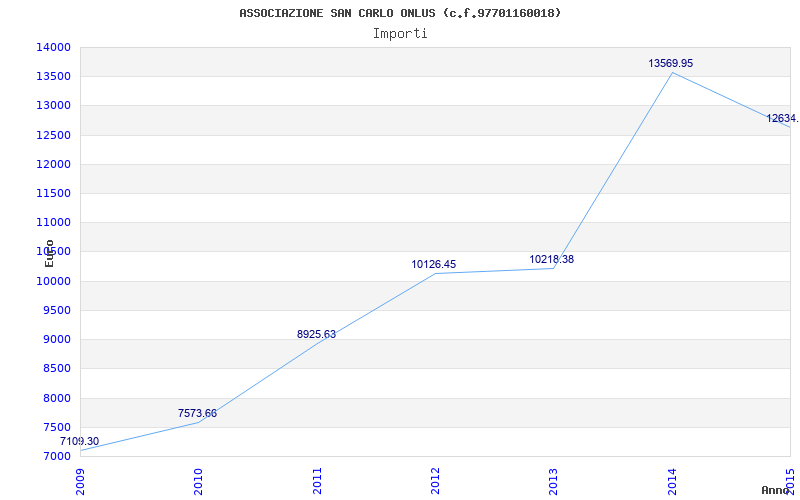
Task: Click the 2012 x-axis label
Action: tap(435, 481)
